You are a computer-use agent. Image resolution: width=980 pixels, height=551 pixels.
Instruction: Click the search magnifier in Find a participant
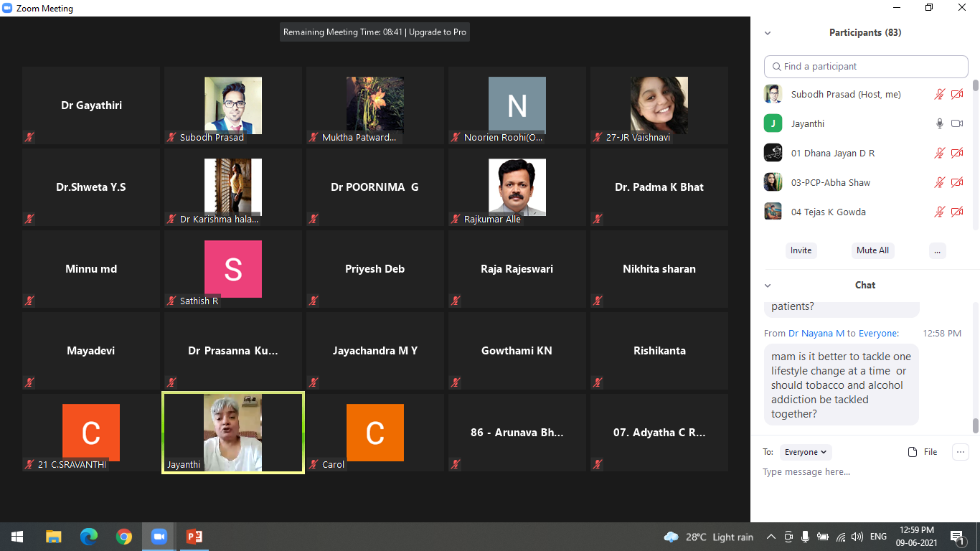coord(776,67)
